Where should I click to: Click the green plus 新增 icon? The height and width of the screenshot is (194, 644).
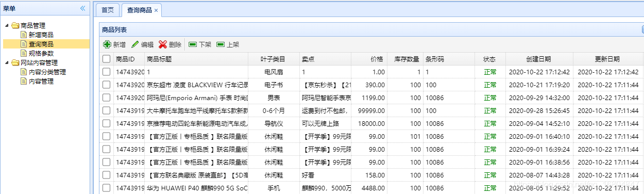(107, 45)
